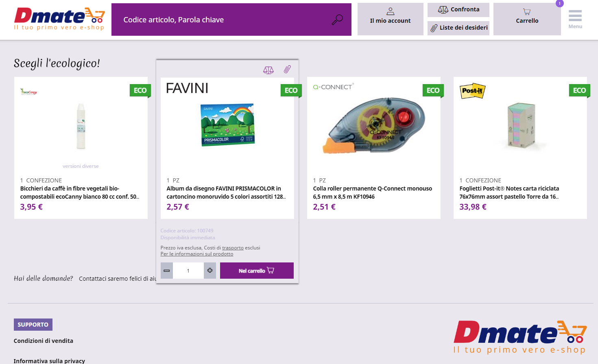Click Codice articolo: 100749 text
The height and width of the screenshot is (364, 598).
pos(187,231)
